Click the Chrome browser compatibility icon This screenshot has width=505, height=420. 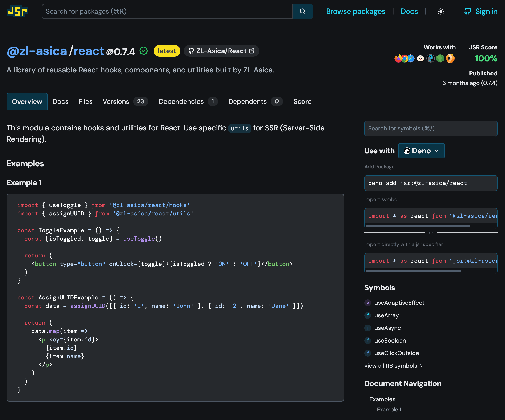[405, 58]
